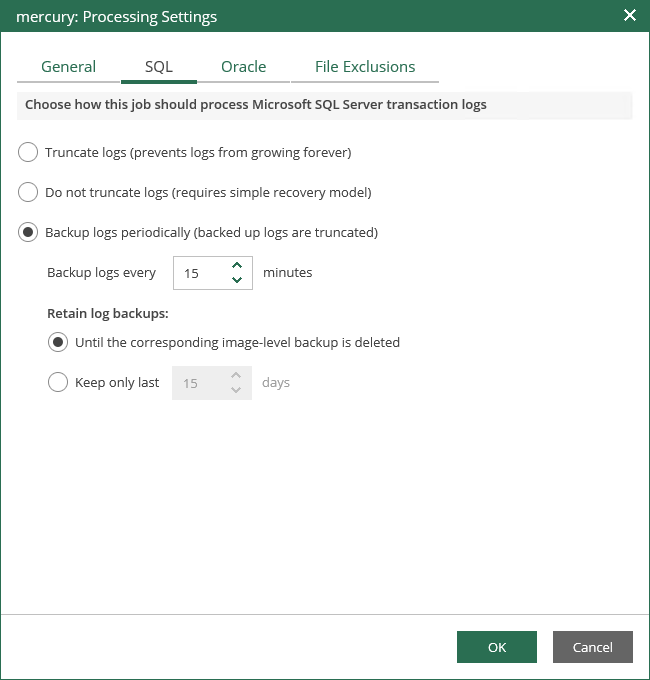Choose Until corresponding image-level backup is deleted
Screen dimensions: 650x680
point(58,342)
